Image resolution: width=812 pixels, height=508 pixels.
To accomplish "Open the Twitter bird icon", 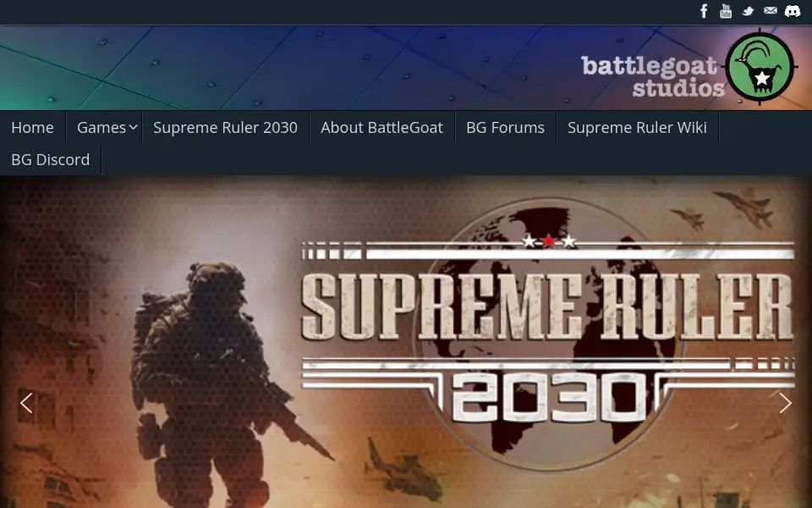I will (748, 11).
